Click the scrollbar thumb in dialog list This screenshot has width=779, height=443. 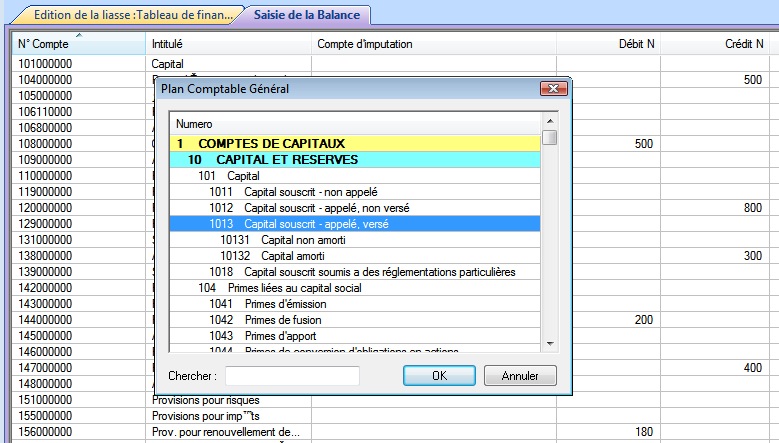(x=549, y=138)
